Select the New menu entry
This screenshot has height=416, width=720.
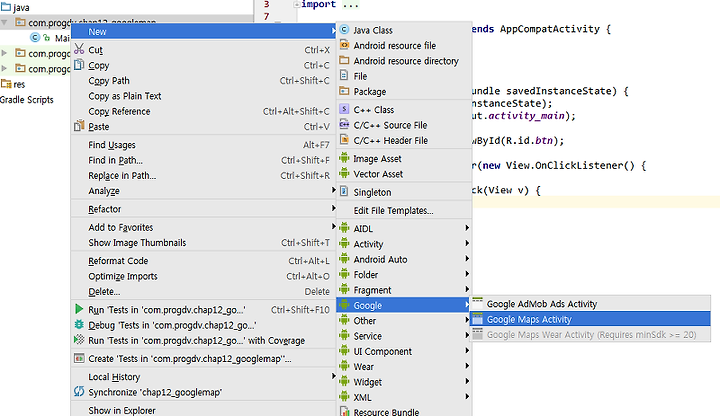click(204, 31)
